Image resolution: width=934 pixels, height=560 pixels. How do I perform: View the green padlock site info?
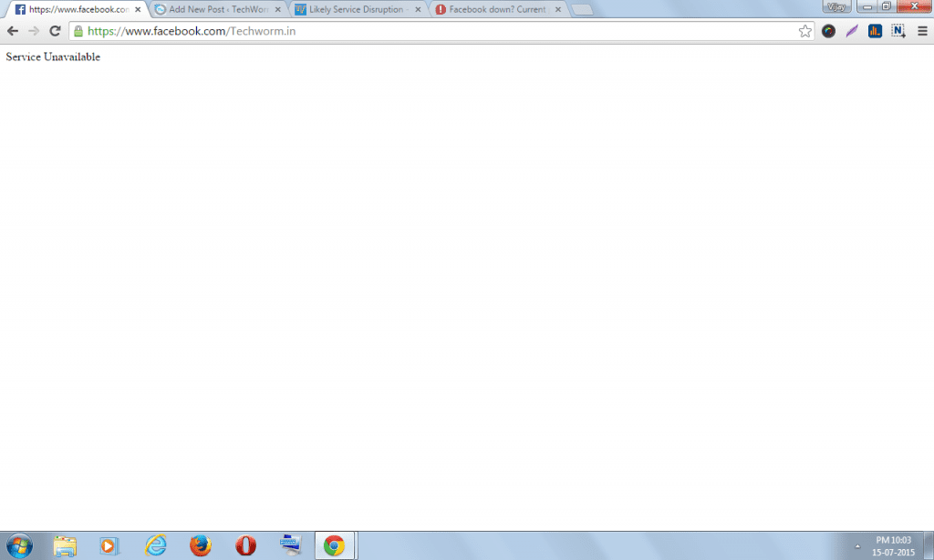click(78, 31)
